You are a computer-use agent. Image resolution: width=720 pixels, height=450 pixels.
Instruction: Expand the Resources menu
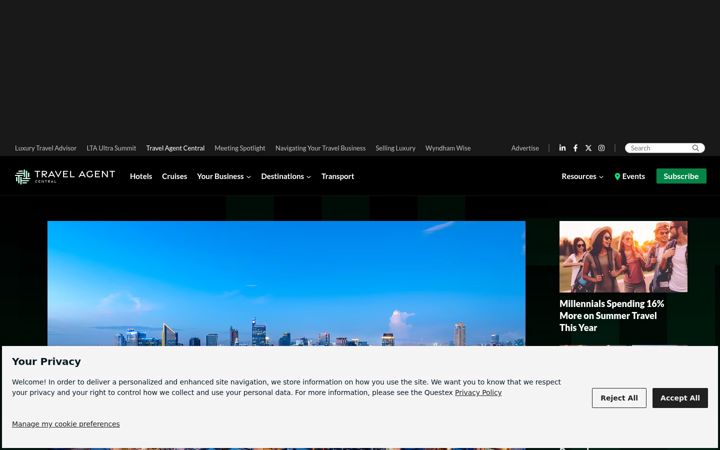[582, 176]
